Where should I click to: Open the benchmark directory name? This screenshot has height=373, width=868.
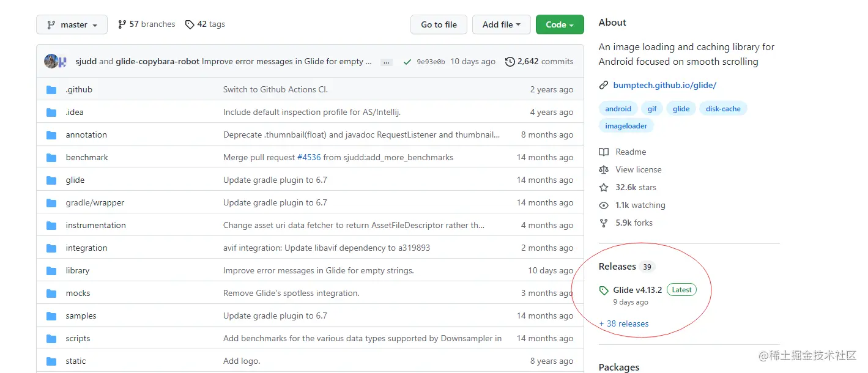point(87,157)
